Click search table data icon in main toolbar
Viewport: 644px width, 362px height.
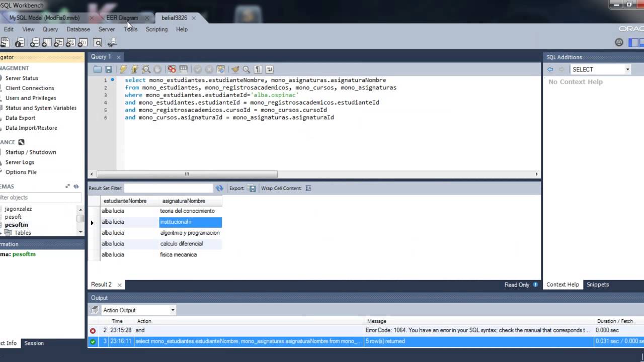[97, 43]
